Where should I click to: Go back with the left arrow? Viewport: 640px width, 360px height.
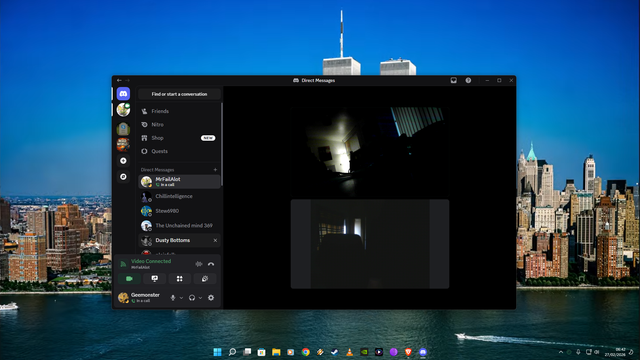click(119, 80)
